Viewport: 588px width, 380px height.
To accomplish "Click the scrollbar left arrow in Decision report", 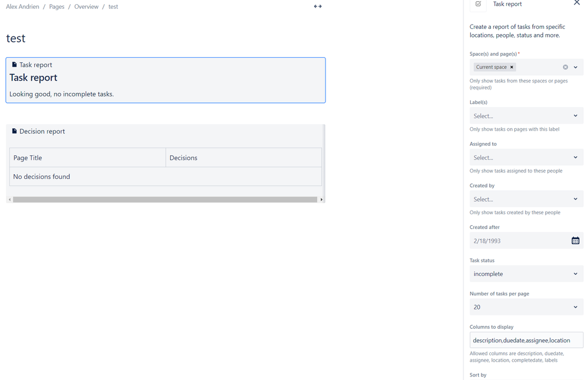I will point(9,199).
